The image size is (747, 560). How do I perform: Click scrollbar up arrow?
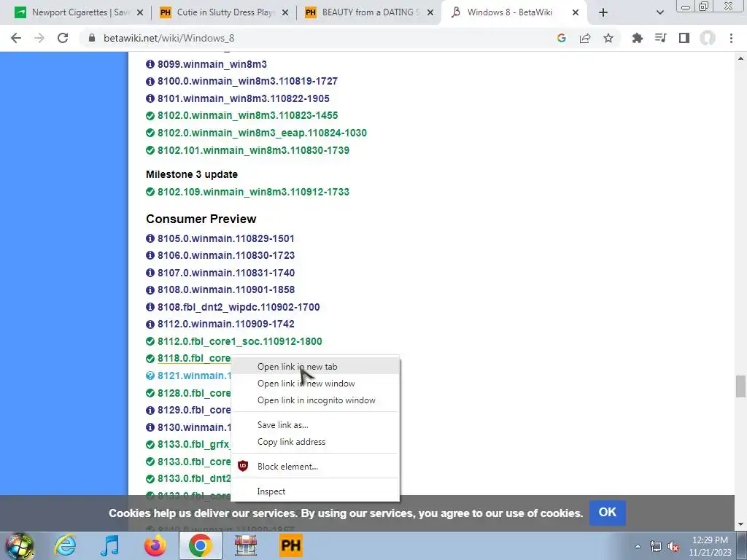(740, 58)
